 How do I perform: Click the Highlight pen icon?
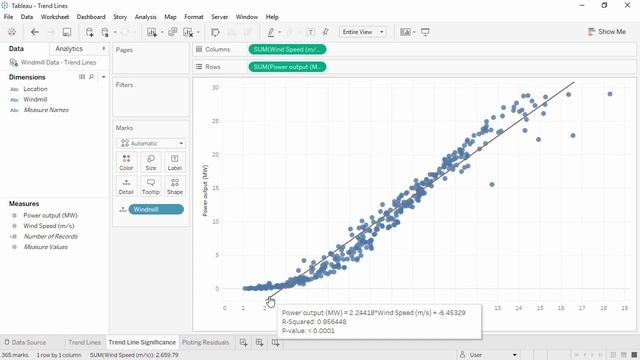(x=271, y=32)
